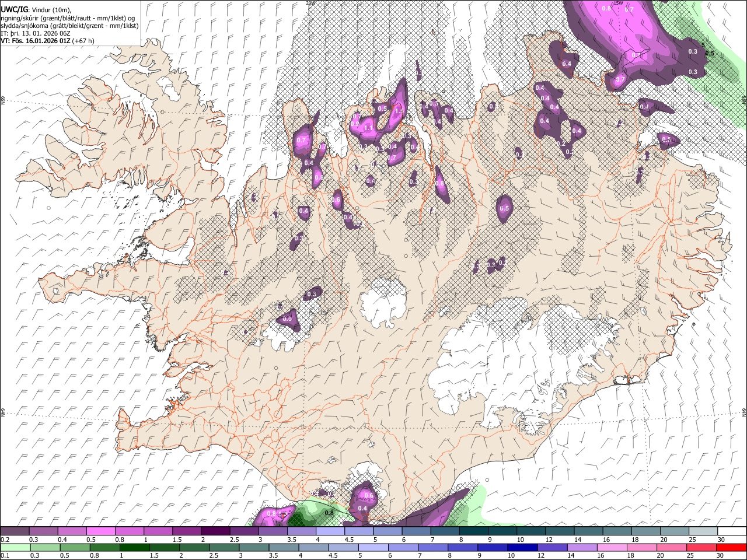747x560 pixels.
Task: Pick lower legend swatch starting at 8
Action: tap(462, 547)
